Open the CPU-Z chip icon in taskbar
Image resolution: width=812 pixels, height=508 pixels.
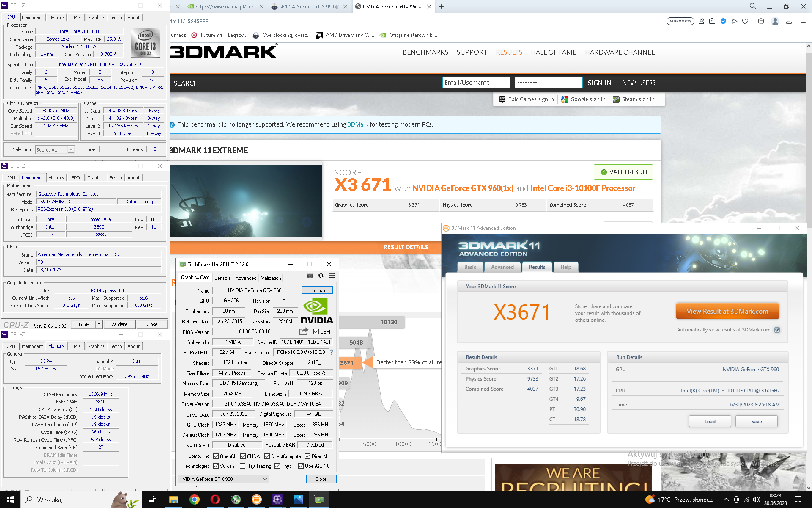click(x=277, y=500)
